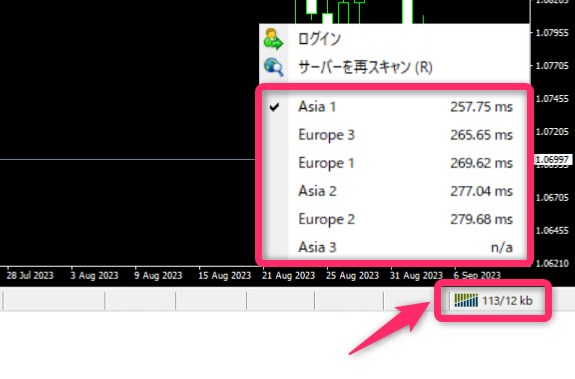Switch to the Europe 2 server

coord(395,219)
